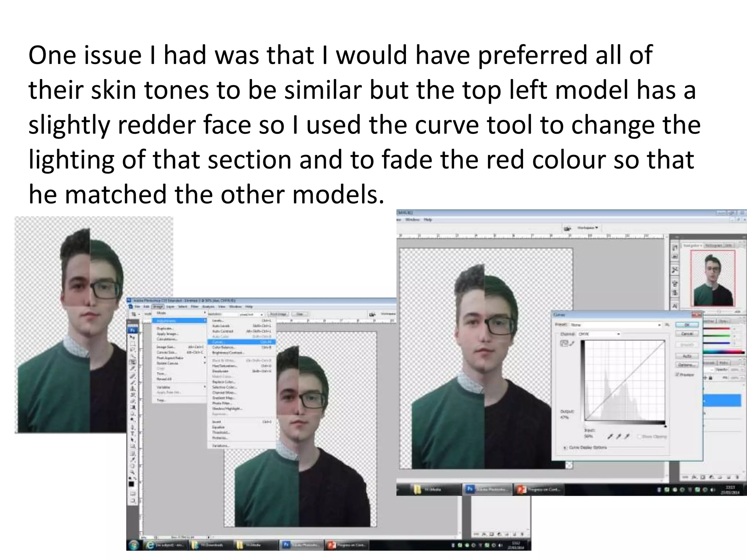The image size is (747, 560).
Task: Open the pixels/inch units dropdown in options bar
Action: click(252, 314)
